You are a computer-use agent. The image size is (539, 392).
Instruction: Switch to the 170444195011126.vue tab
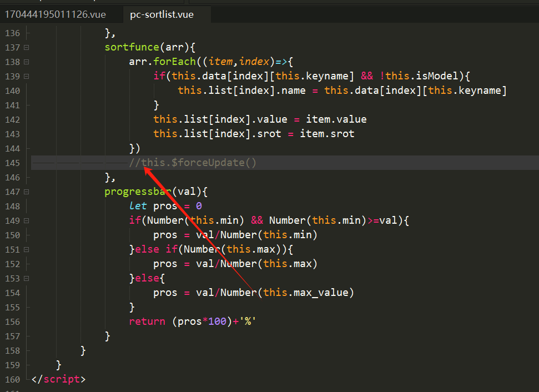[x=56, y=14]
